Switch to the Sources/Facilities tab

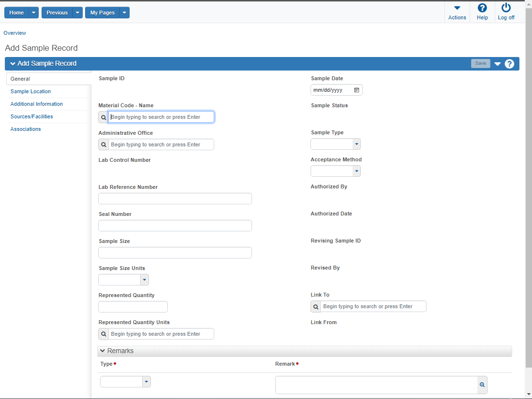click(x=31, y=116)
